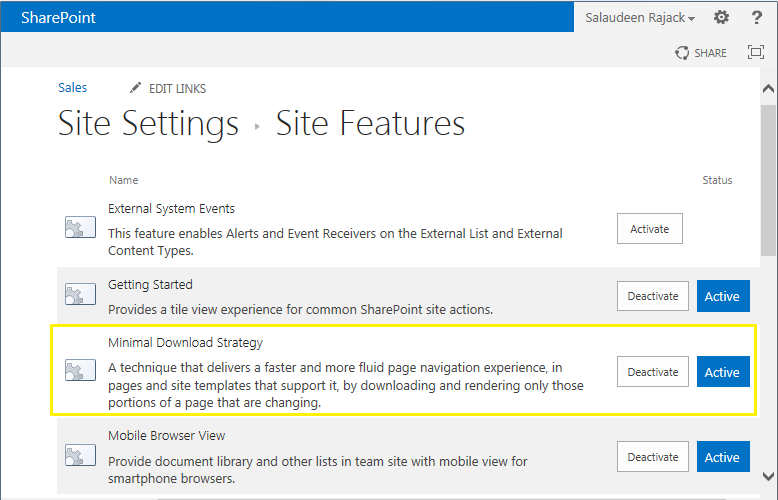Screen dimensions: 778x500
Task: Toggle focus on content fullscreen icon
Action: coord(756,53)
